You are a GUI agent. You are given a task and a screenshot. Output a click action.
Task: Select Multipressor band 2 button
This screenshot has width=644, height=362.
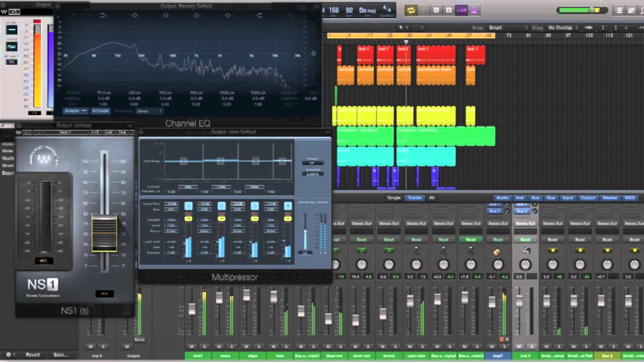pyautogui.click(x=221, y=206)
